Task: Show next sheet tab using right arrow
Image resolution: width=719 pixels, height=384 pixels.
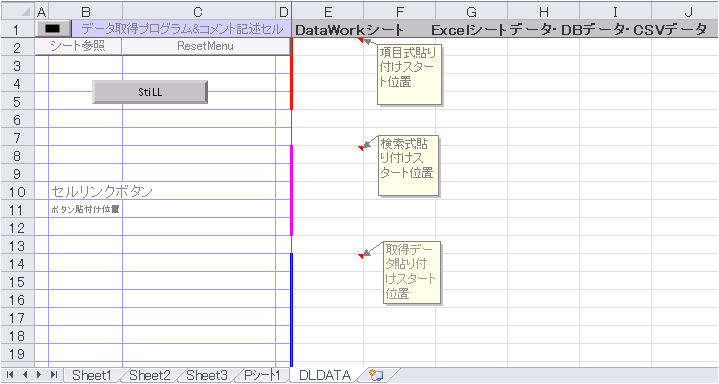Action: click(x=39, y=375)
